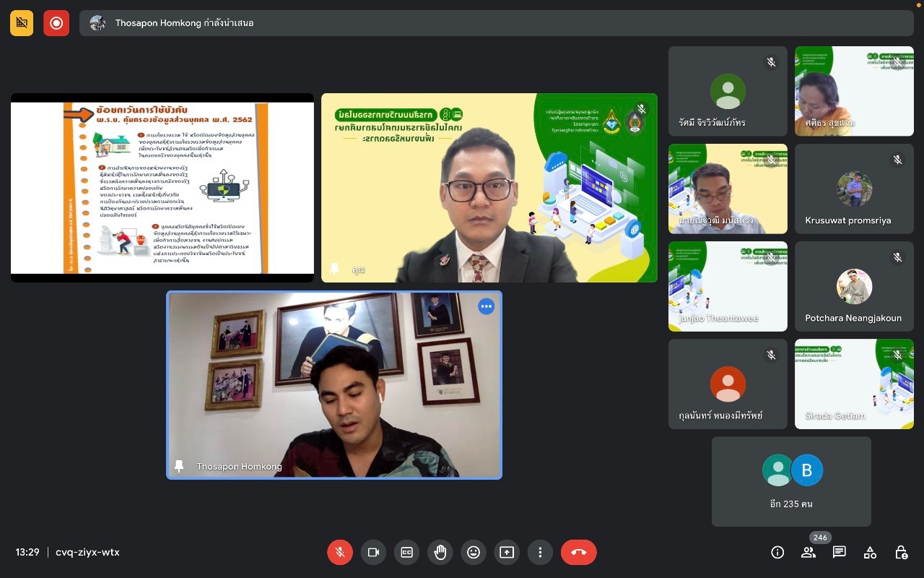Viewport: 924px width, 578px height.
Task: Open the Activities panel
Action: 870,552
